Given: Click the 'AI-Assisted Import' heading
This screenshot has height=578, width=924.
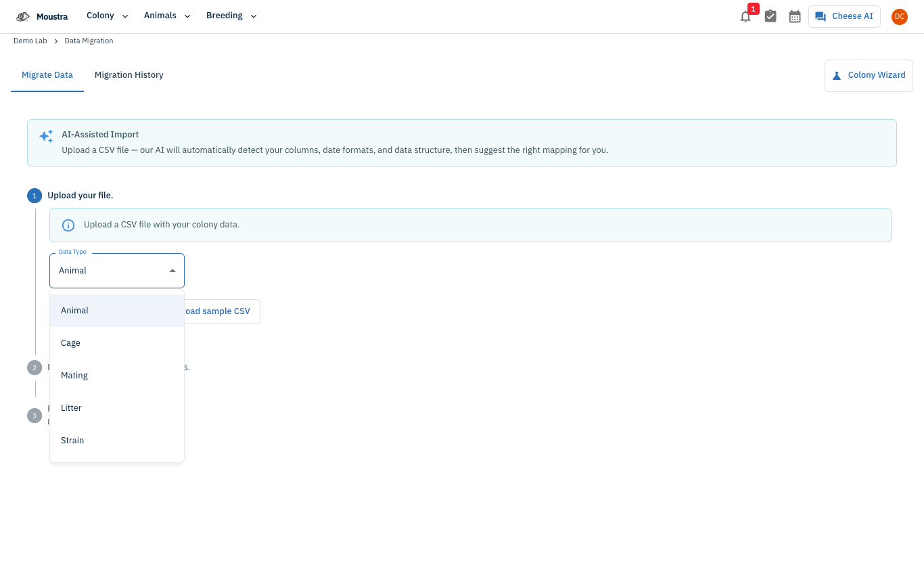Looking at the screenshot, I should [100, 135].
